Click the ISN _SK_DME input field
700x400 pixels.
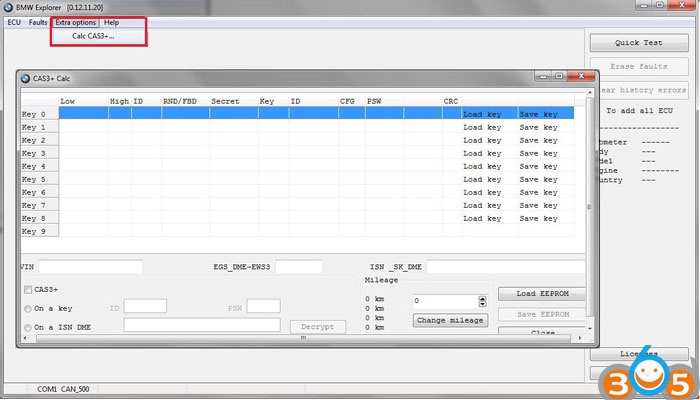[x=505, y=267]
